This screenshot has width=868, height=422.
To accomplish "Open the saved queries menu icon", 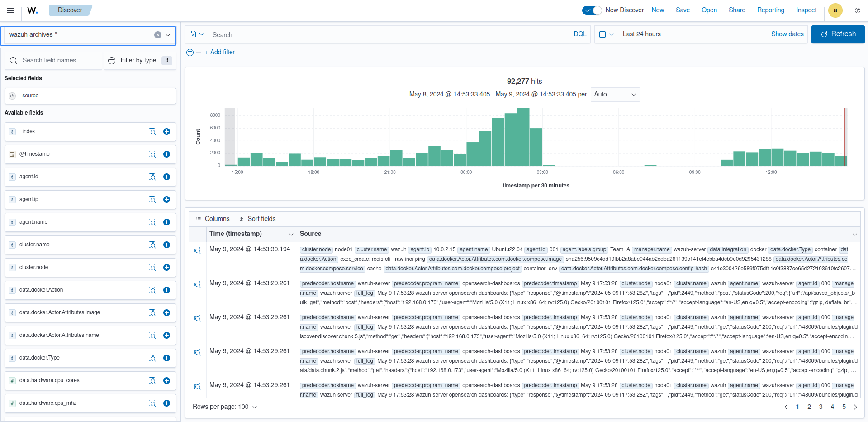I will click(197, 34).
